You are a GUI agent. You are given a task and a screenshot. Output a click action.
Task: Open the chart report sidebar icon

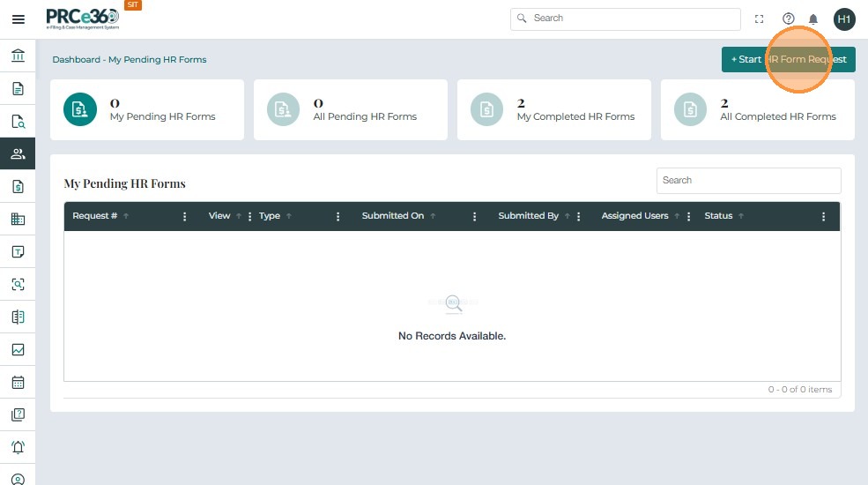tap(18, 349)
